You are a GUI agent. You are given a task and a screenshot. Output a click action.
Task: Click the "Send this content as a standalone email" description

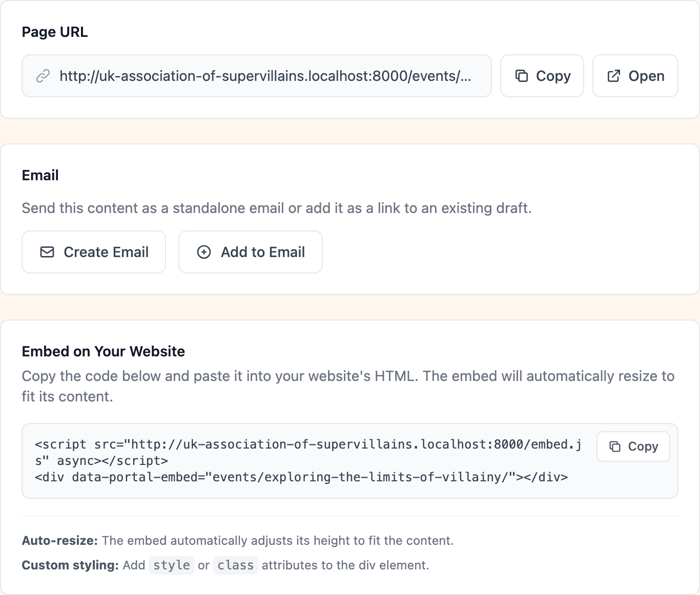tap(277, 208)
